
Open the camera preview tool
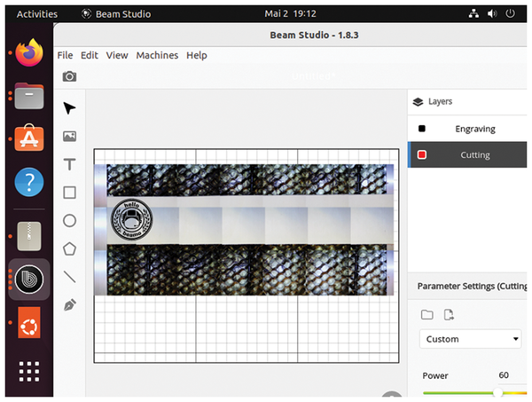click(69, 76)
